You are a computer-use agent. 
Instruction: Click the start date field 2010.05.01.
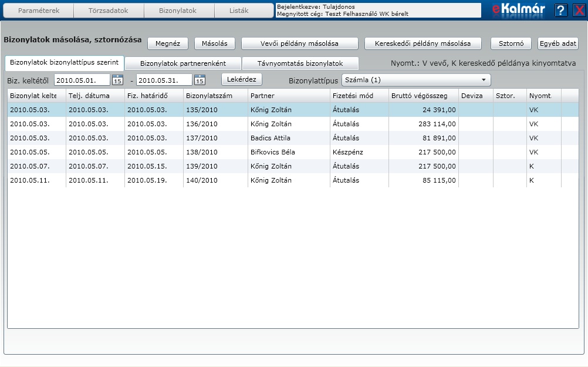click(82, 80)
